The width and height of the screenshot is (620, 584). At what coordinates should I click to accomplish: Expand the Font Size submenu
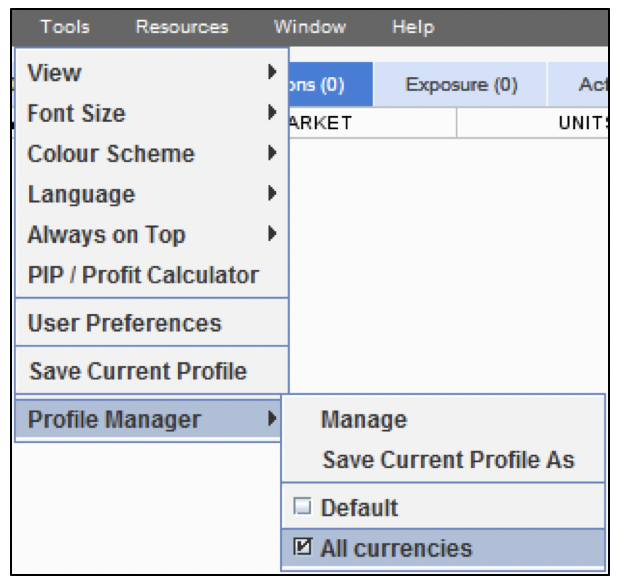pos(150,113)
